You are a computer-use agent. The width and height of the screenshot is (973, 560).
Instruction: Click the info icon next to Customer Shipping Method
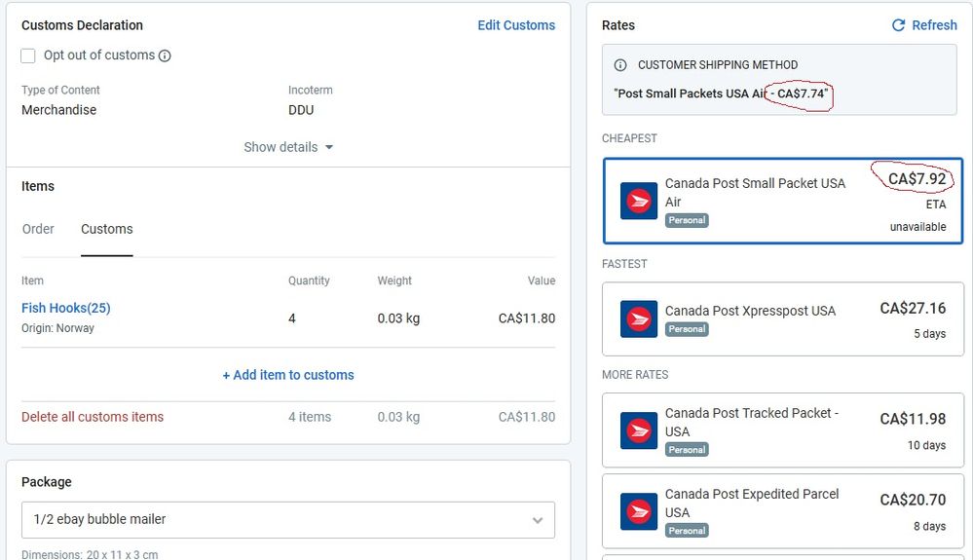(620, 65)
